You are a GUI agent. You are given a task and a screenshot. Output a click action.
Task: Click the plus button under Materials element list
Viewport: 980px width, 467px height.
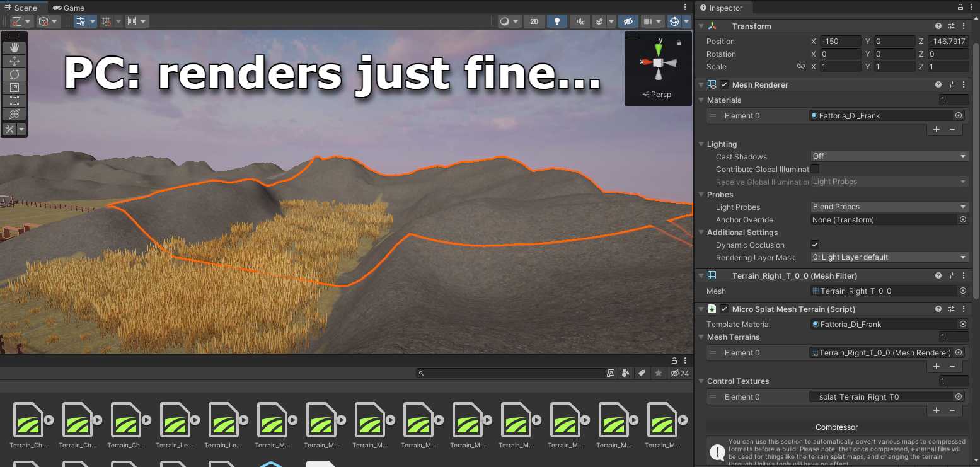(x=936, y=129)
